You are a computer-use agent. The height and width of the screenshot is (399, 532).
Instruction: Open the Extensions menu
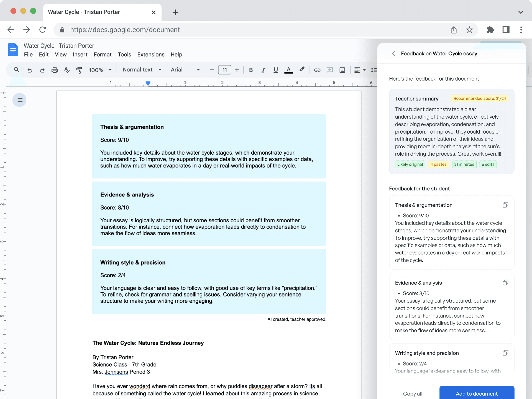(151, 55)
